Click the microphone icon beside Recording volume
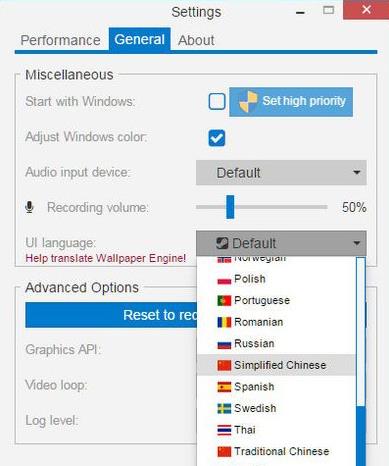Screen dimensions: 389x466 [x=29, y=207]
